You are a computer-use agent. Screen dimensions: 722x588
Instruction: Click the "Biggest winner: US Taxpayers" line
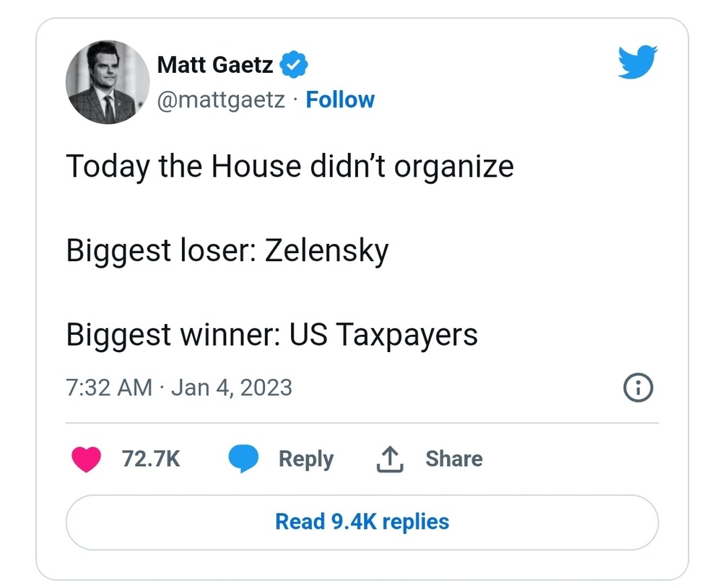pos(271,335)
